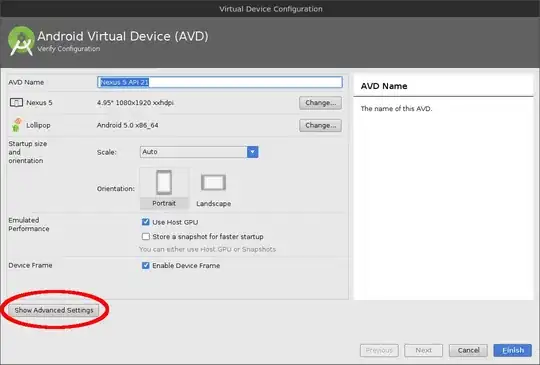Show Advanced Settings

54,310
